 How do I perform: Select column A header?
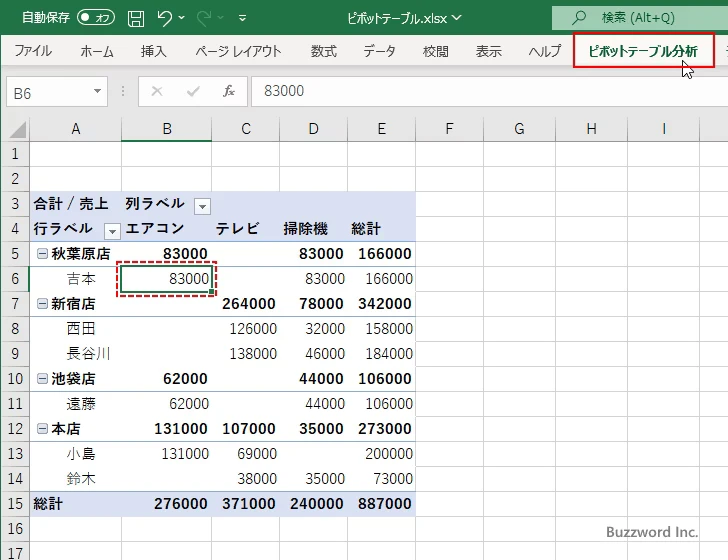(x=76, y=129)
